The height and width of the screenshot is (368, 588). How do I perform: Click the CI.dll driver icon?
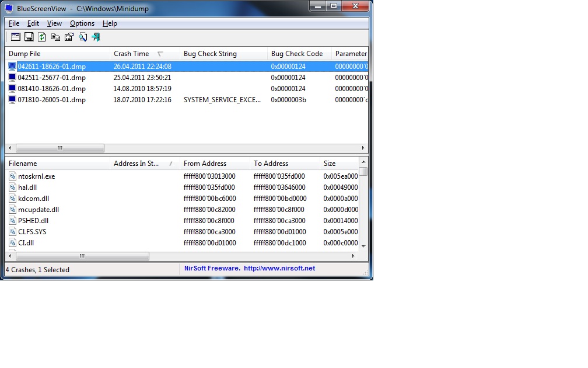(12, 242)
